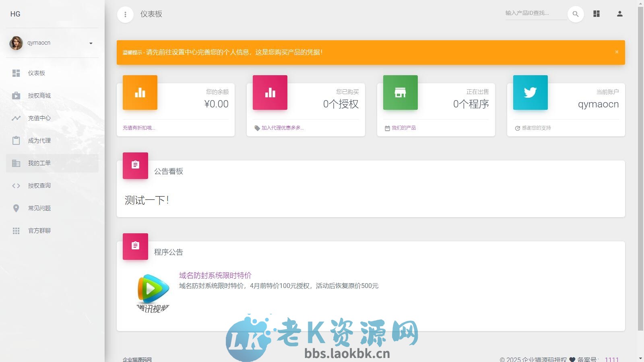Select the 我的工单 sidebar entry

39,163
